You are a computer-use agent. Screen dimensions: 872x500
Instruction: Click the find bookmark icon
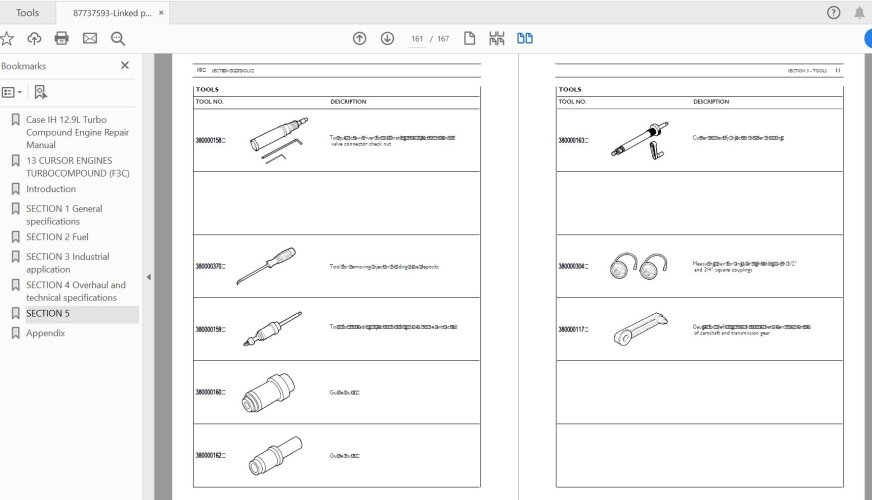click(40, 92)
